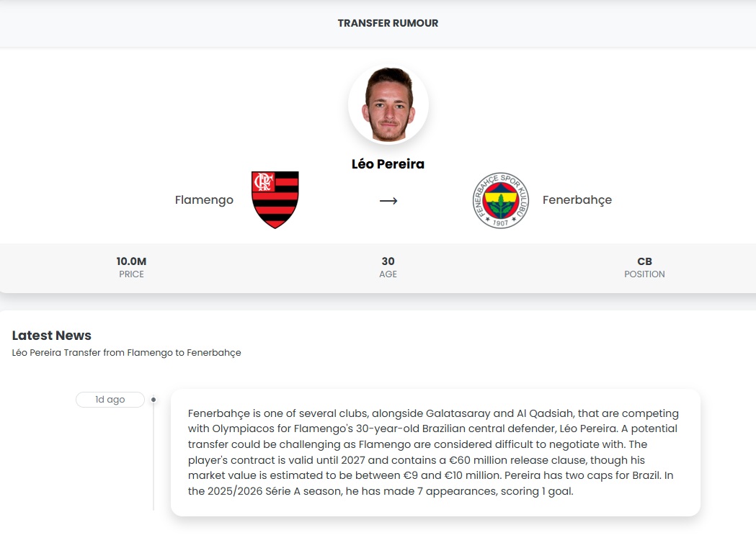Click the Léo Pereira player name
Screen dimensions: 756x543
click(388, 164)
